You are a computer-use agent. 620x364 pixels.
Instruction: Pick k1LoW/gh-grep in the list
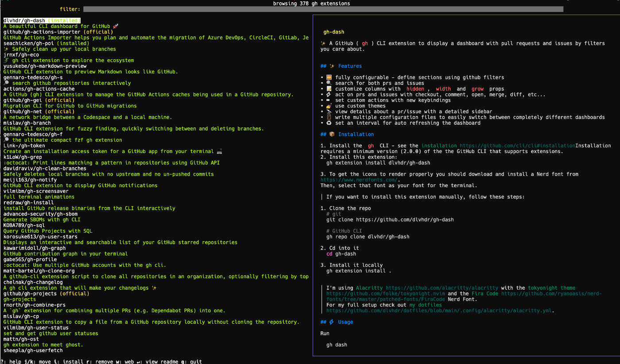pyautogui.click(x=23, y=157)
